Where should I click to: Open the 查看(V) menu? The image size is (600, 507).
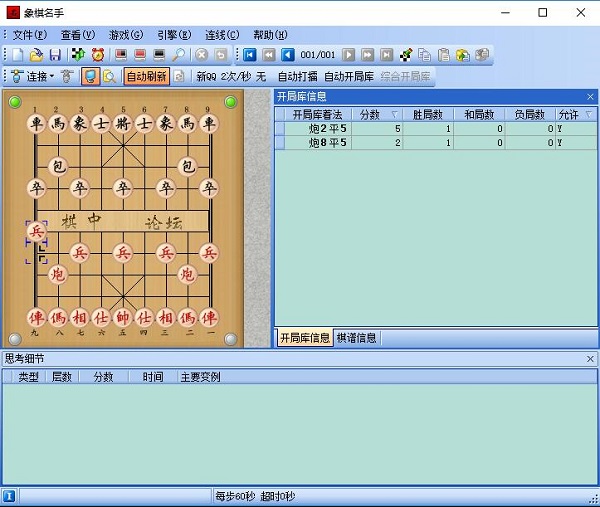coord(78,35)
